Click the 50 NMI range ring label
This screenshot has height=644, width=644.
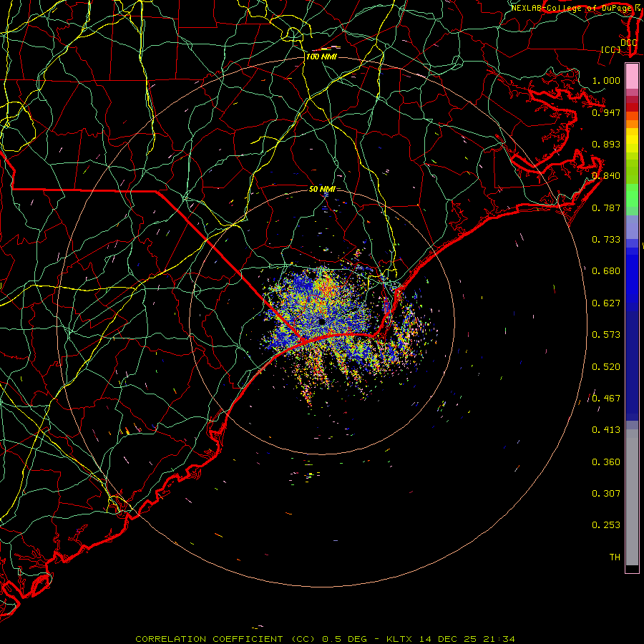[x=322, y=189]
